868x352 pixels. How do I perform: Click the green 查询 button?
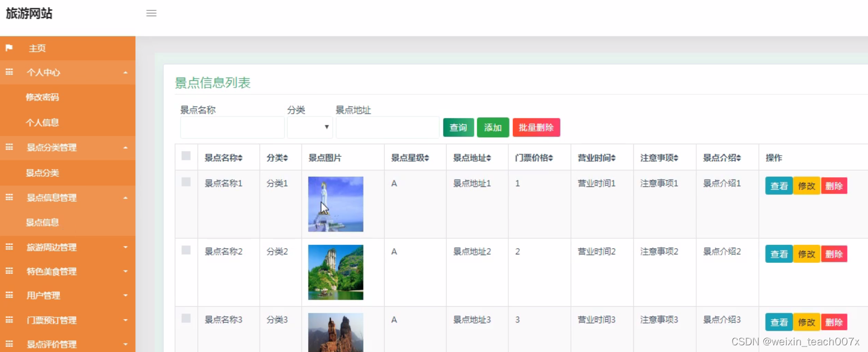pos(458,128)
